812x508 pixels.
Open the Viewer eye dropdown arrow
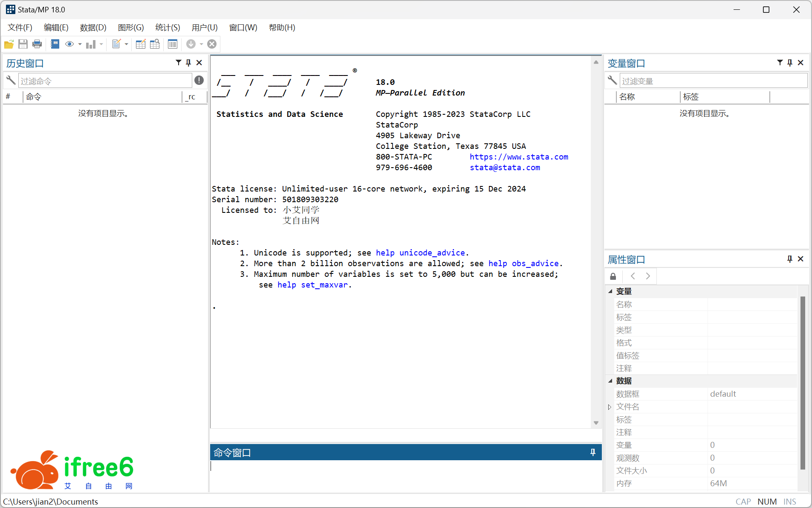[80, 44]
